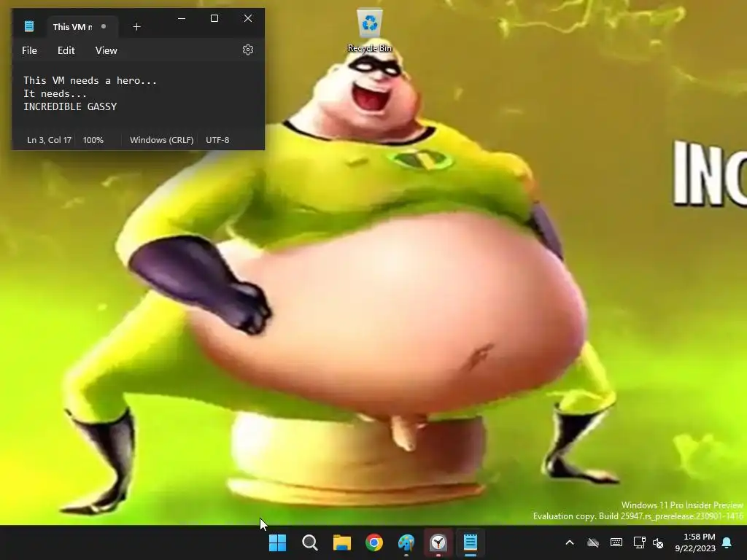Click the 100% zoom level in status bar
Image resolution: width=747 pixels, height=560 pixels.
(93, 140)
